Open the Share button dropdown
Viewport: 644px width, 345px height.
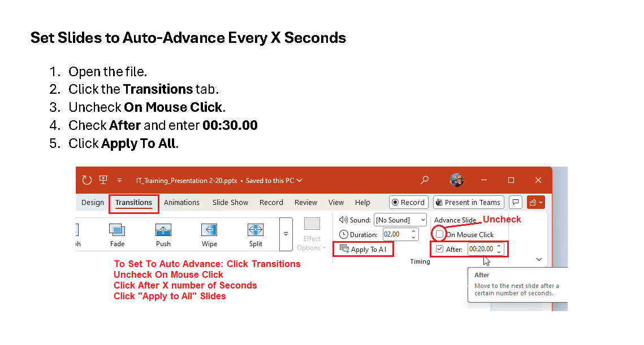click(x=535, y=202)
